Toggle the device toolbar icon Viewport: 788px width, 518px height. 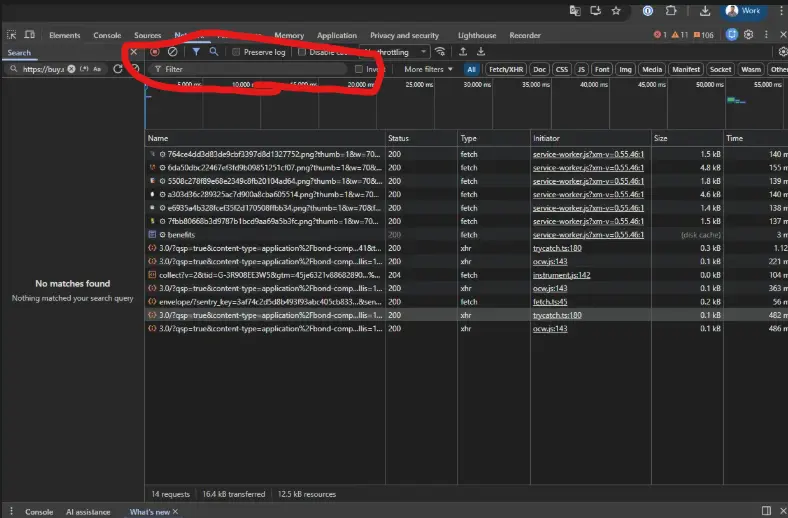pos(30,35)
